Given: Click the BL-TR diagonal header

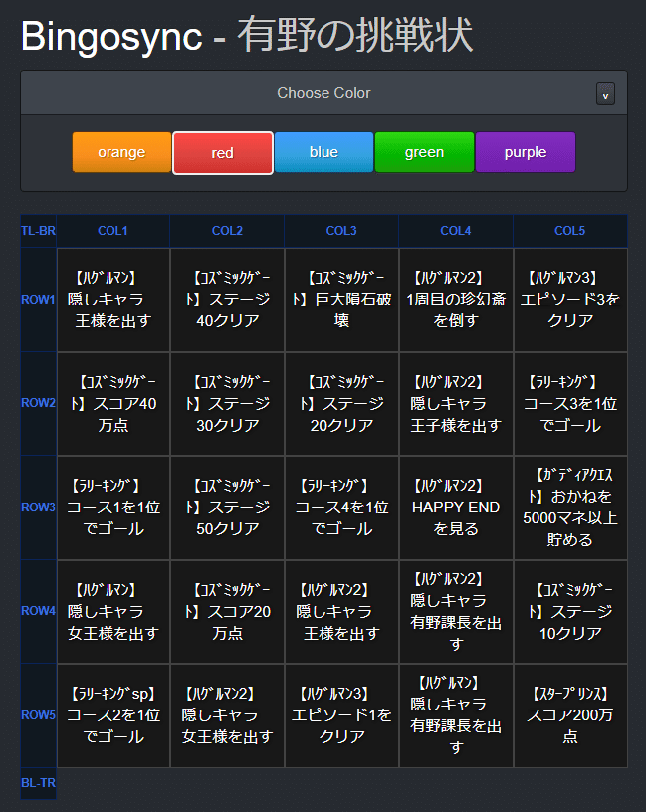Looking at the screenshot, I should point(39,783).
